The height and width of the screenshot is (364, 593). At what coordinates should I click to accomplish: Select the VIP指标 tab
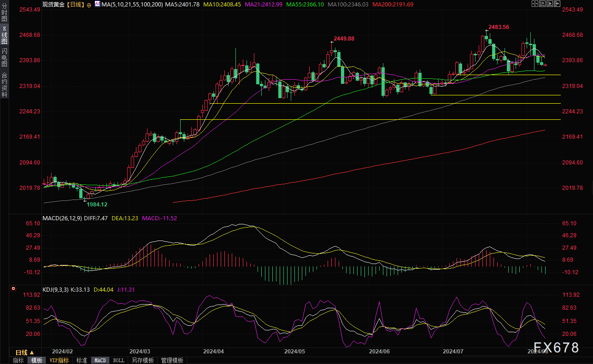coord(59,360)
